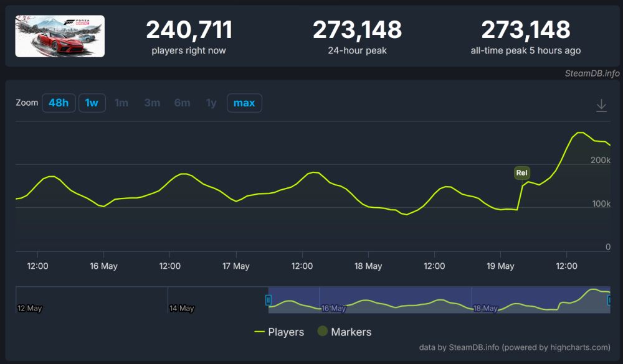Choose the 1y zoom option
The image size is (623, 364).
211,103
